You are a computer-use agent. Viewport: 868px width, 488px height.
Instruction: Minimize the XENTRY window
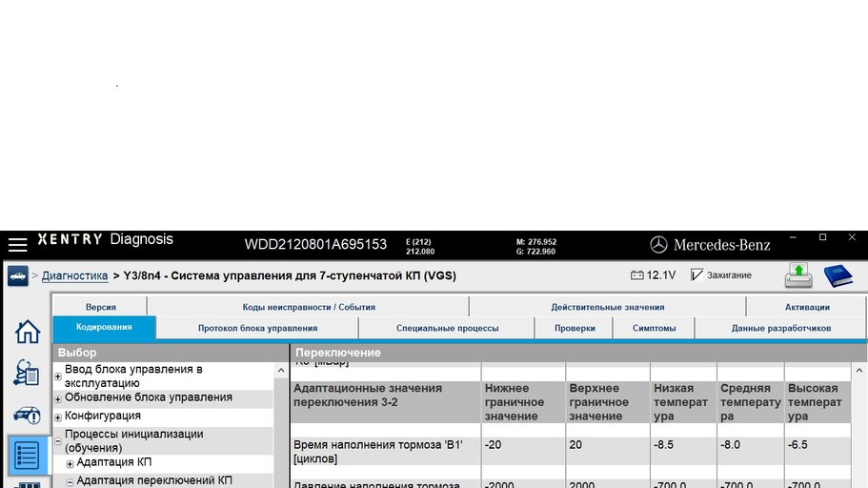tap(794, 237)
